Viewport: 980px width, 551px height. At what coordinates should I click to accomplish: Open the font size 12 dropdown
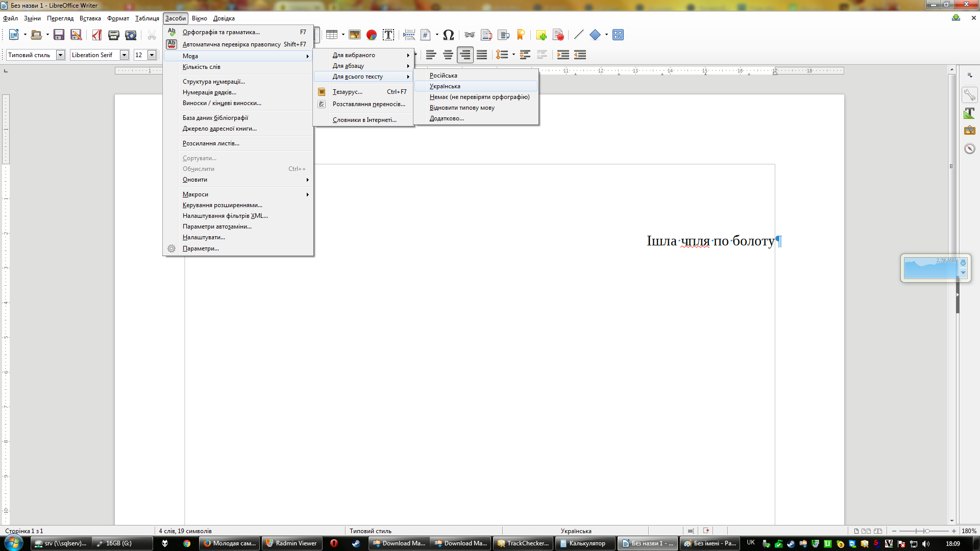point(152,55)
